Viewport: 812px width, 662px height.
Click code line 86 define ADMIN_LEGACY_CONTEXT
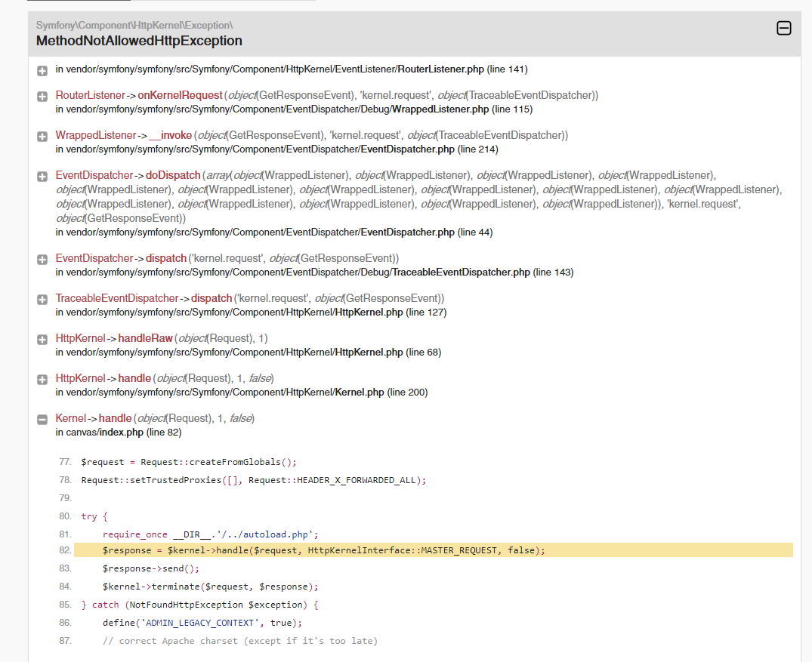202,623
